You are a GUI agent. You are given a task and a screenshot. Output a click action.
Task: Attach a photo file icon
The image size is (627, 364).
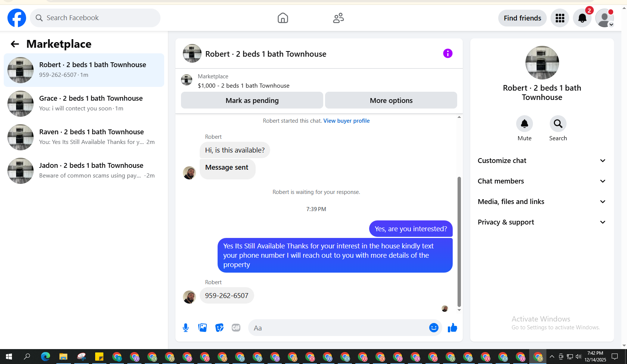(202, 328)
